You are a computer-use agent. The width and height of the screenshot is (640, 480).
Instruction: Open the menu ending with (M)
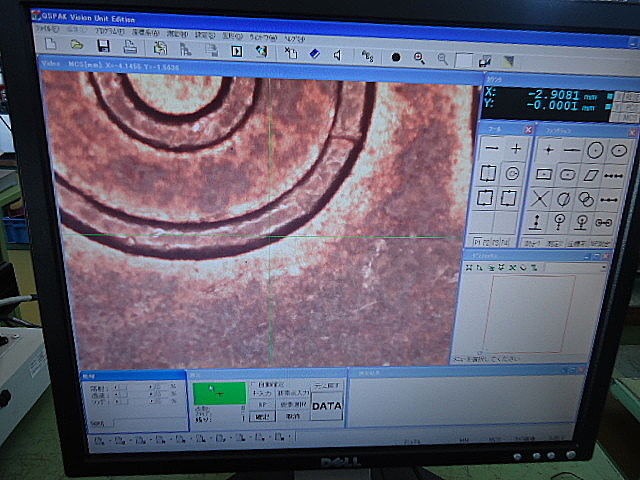click(x=178, y=33)
